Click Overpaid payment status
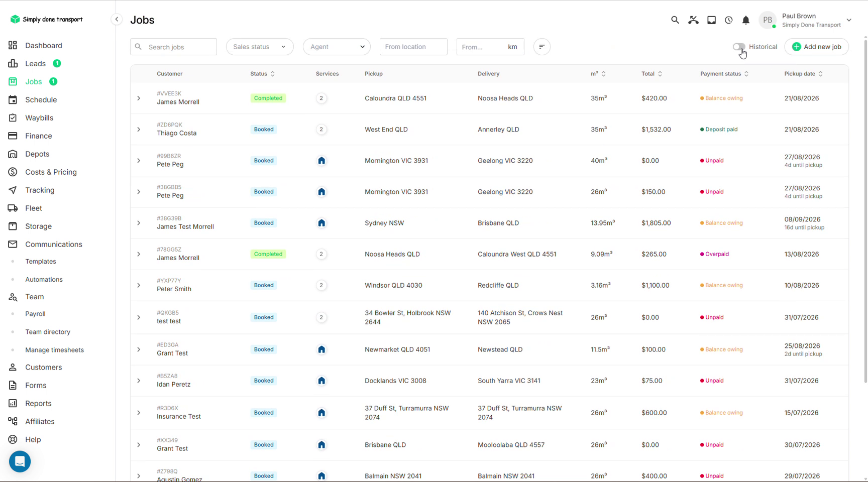The height and width of the screenshot is (482, 868). click(x=714, y=254)
